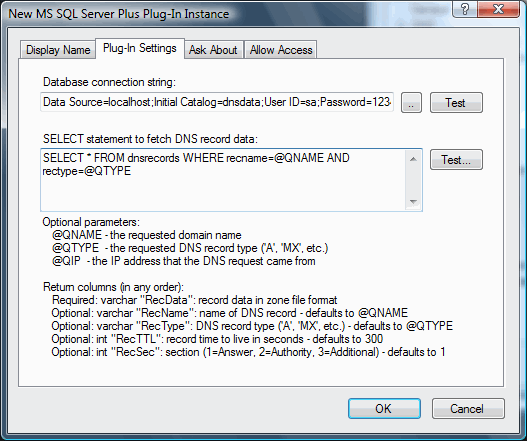This screenshot has width=527, height=441.
Task: Close the plug-in instance dialog
Action: 498,9
